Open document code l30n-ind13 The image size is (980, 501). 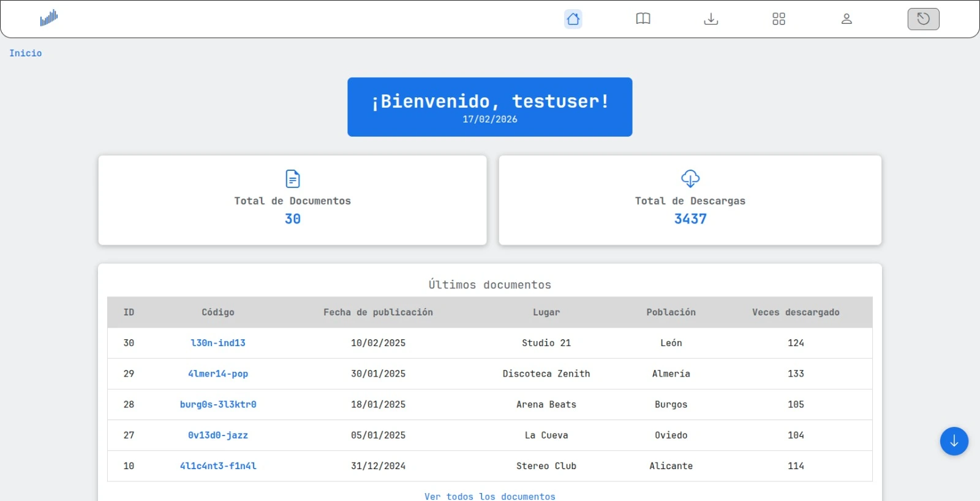tap(218, 343)
